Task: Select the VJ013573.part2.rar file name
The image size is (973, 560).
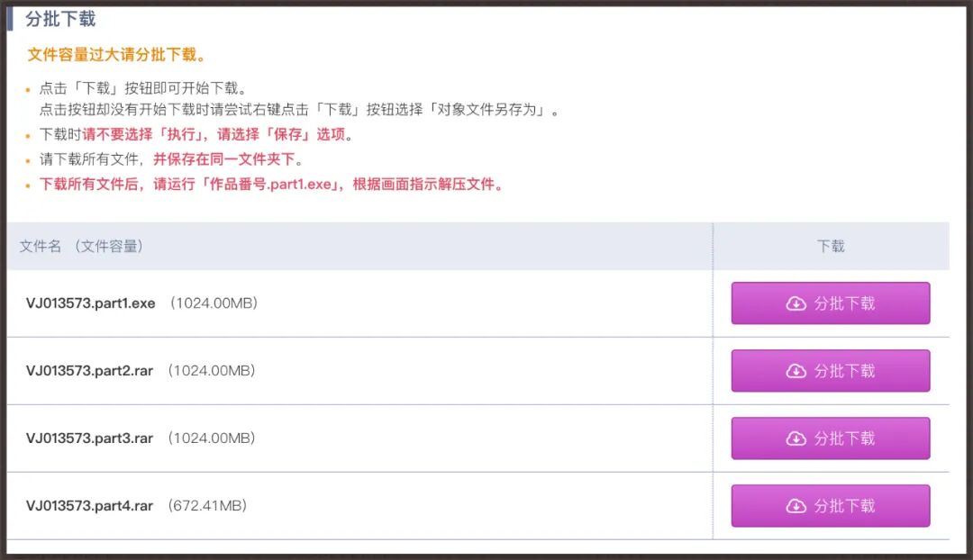Action: (89, 371)
